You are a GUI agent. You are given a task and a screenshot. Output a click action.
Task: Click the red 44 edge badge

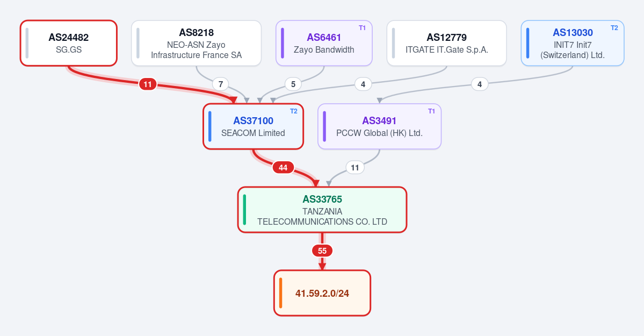point(283,167)
